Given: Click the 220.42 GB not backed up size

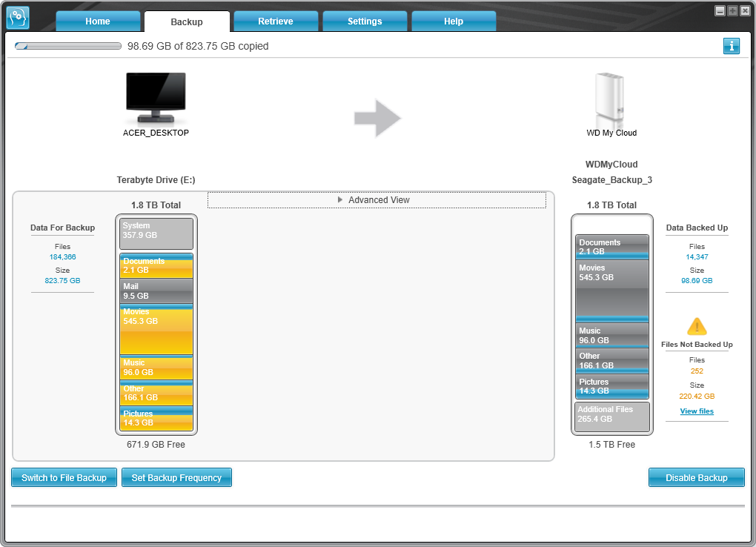Looking at the screenshot, I should click(x=697, y=397).
